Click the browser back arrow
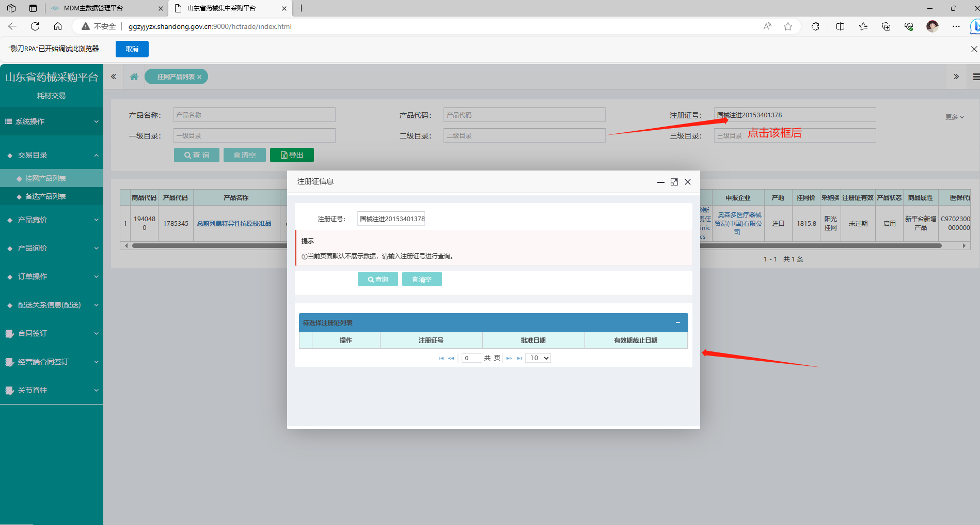The image size is (980, 525). 13,26
